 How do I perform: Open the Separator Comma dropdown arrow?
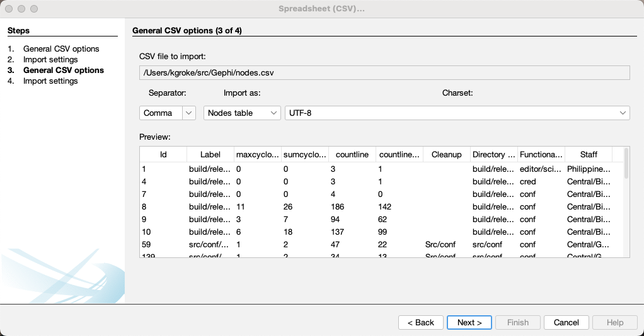click(189, 113)
